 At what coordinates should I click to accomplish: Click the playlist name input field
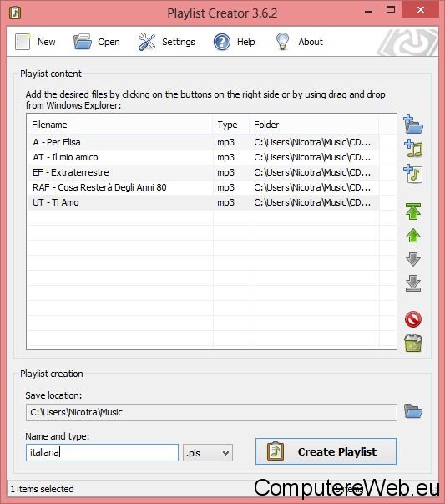click(x=102, y=452)
